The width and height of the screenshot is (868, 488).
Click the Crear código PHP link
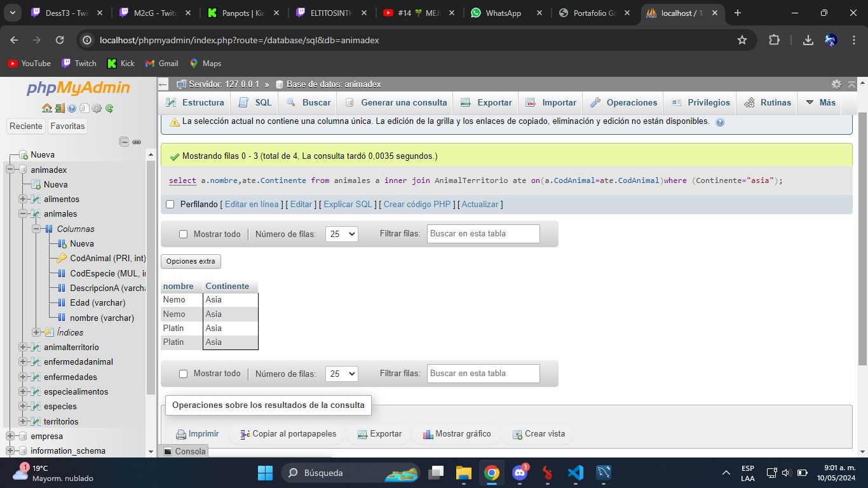417,204
